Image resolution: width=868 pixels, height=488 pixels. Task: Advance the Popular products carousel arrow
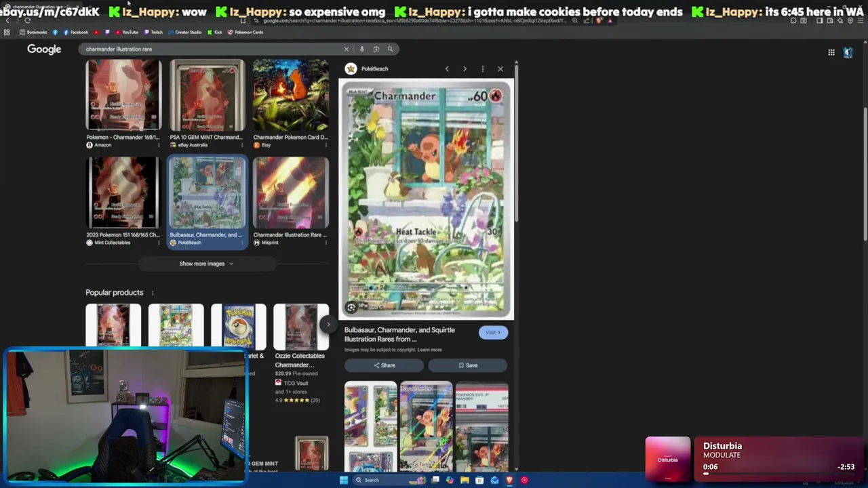(328, 325)
